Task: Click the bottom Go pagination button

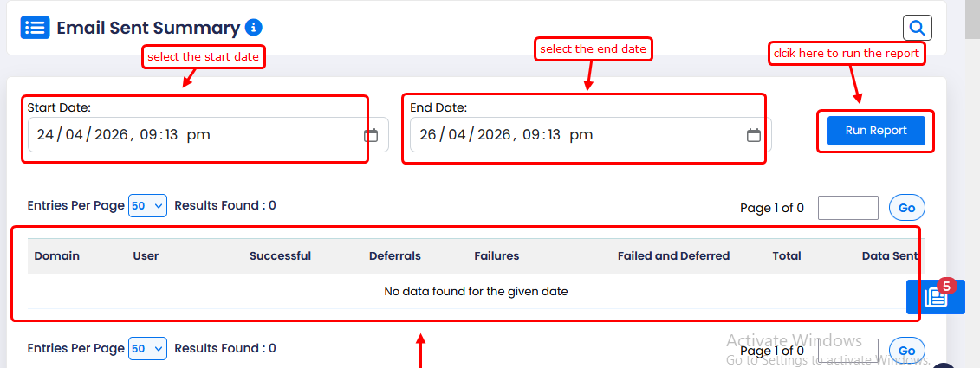Action: 906,351
